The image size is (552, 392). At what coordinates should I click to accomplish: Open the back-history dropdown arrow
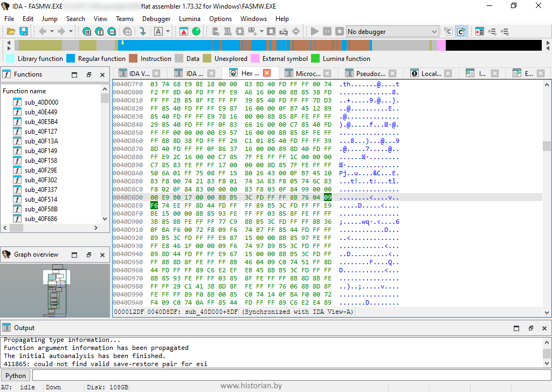(52, 32)
